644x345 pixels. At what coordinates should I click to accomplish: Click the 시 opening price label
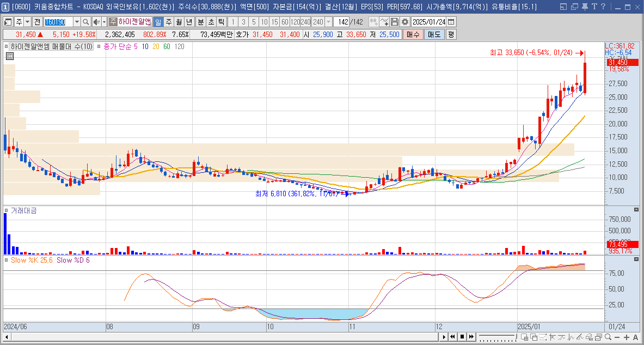(306, 34)
